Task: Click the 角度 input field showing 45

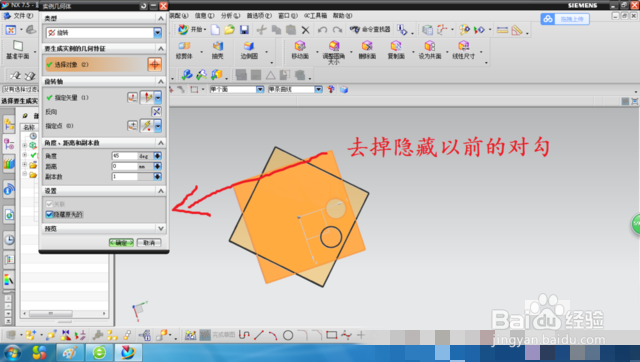Action: click(124, 156)
